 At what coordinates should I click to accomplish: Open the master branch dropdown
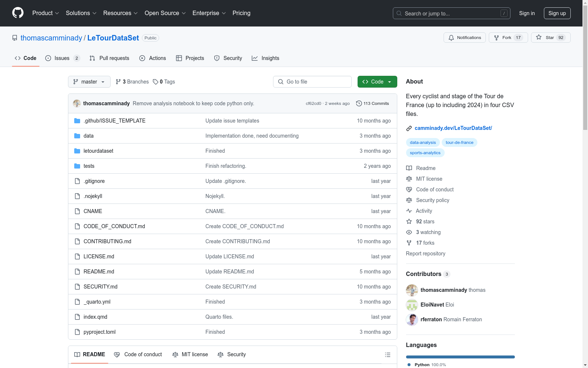[89, 82]
